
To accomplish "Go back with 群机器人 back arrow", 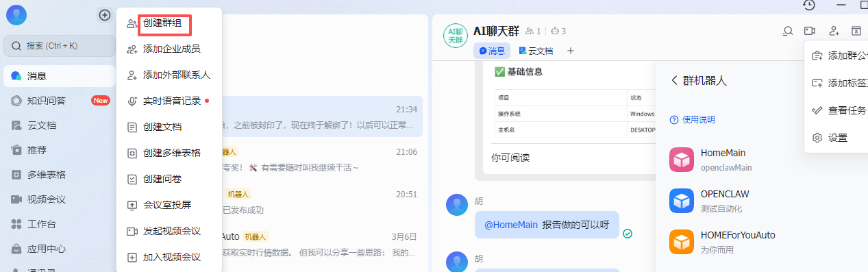I will pyautogui.click(x=674, y=80).
